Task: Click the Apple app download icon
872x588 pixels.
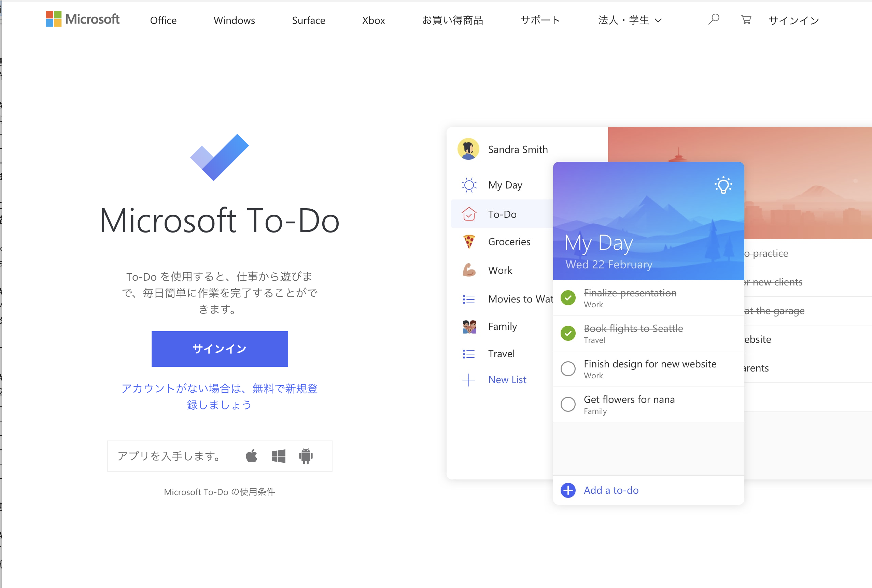Action: click(252, 456)
